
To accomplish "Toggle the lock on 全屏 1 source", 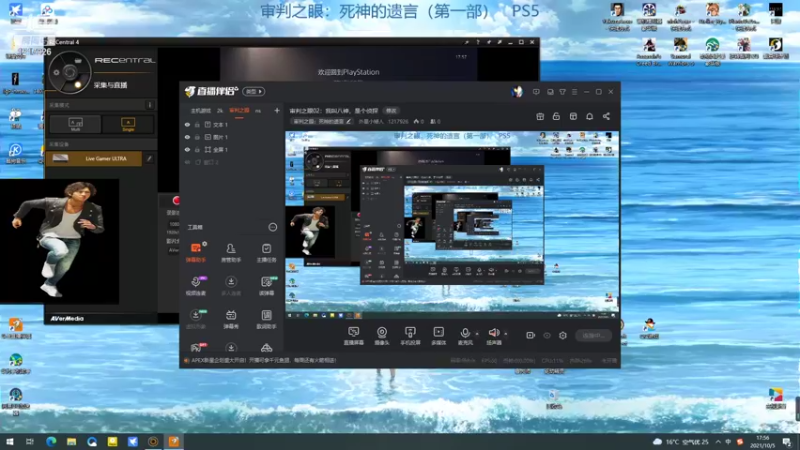I will (x=197, y=149).
